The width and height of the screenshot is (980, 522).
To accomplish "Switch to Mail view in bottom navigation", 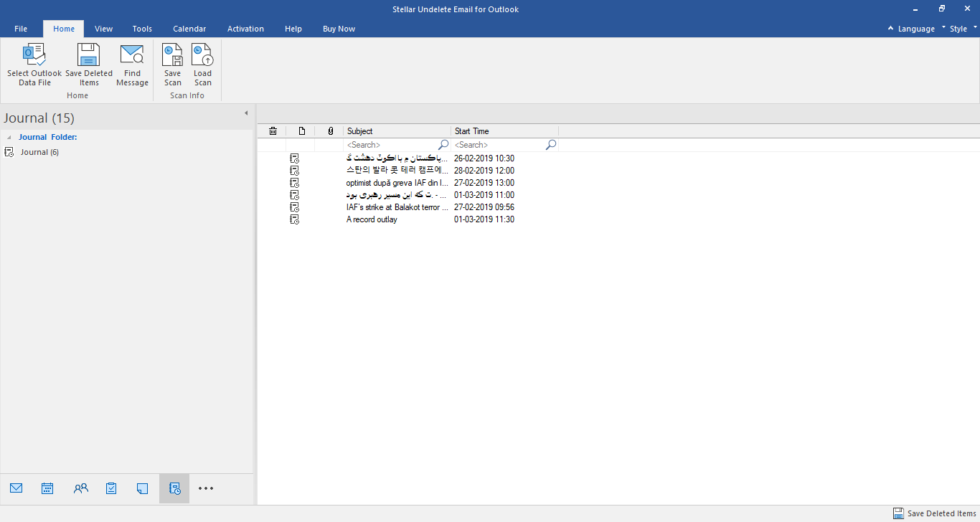I will tap(17, 488).
